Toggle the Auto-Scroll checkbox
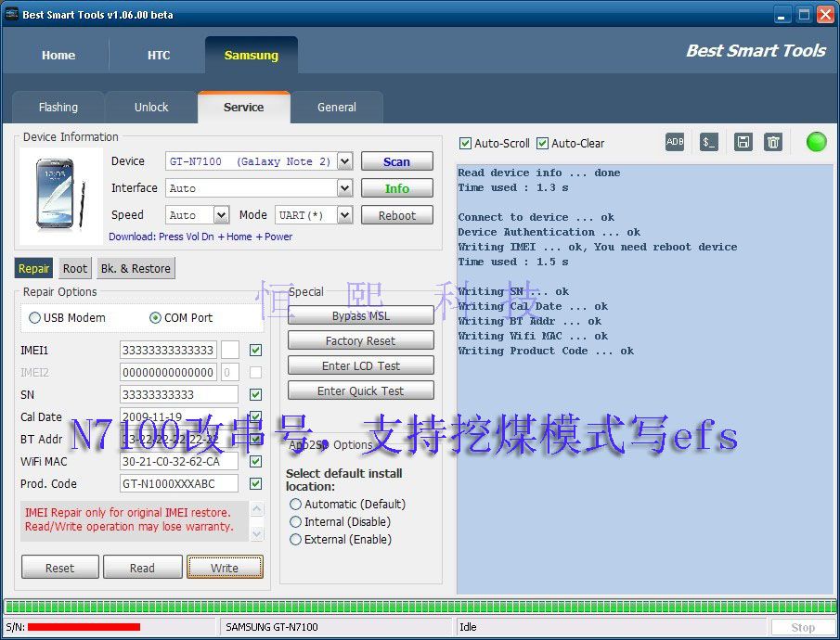 click(x=466, y=144)
